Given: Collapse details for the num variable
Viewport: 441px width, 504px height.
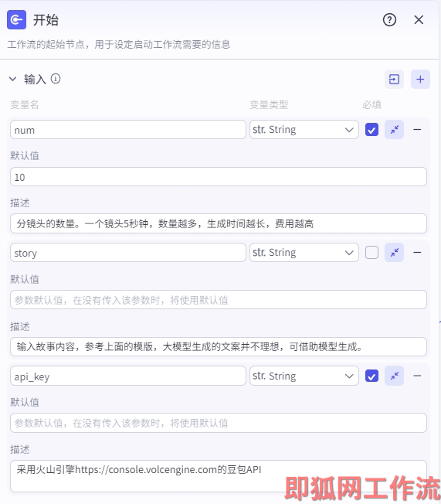Looking at the screenshot, I should coord(394,130).
